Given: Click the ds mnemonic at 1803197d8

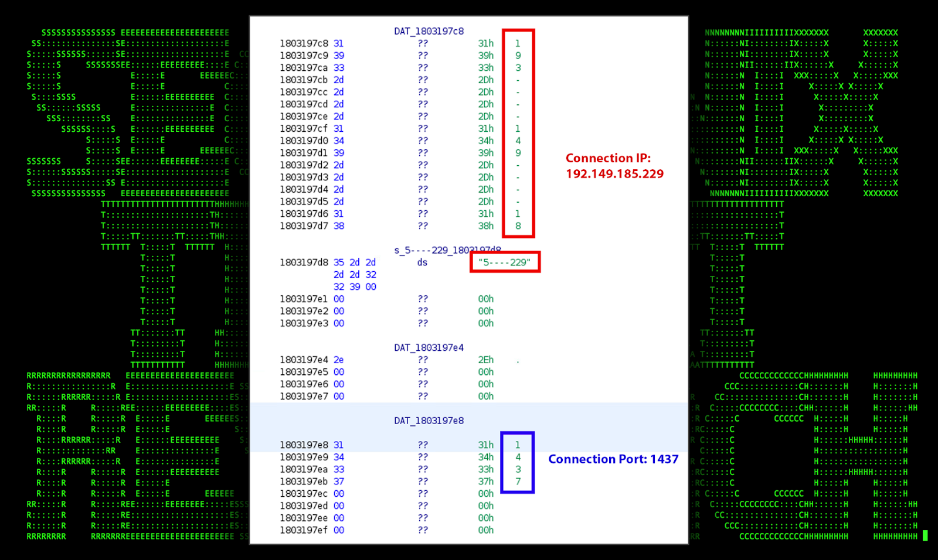Looking at the screenshot, I should click(422, 262).
